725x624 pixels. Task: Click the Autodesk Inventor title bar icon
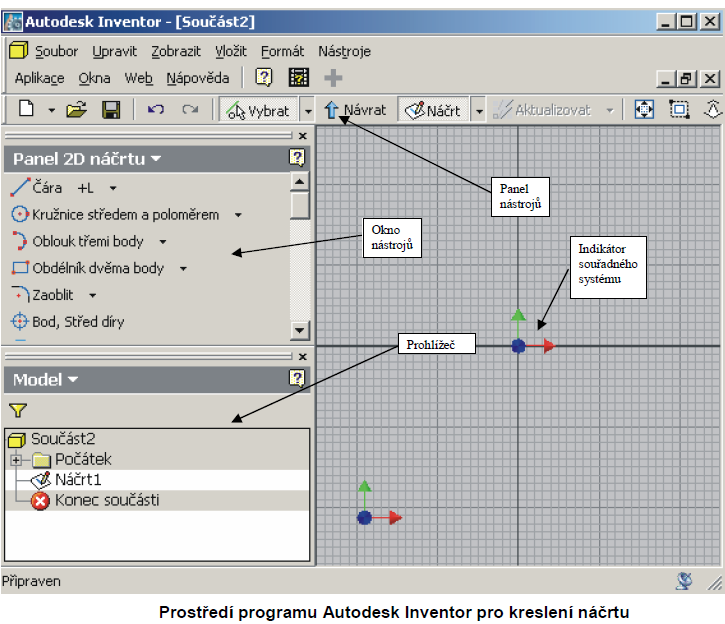(13, 22)
